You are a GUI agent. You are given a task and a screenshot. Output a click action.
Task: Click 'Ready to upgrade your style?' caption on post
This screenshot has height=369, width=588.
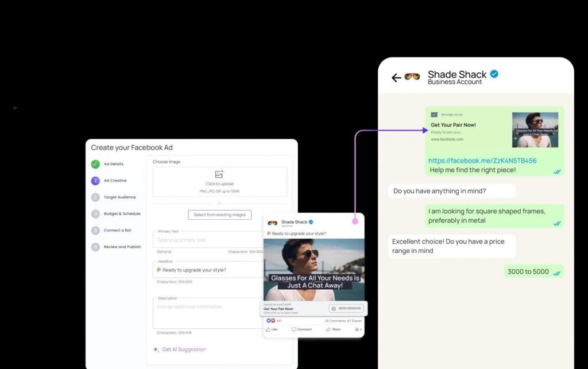pyautogui.click(x=299, y=234)
